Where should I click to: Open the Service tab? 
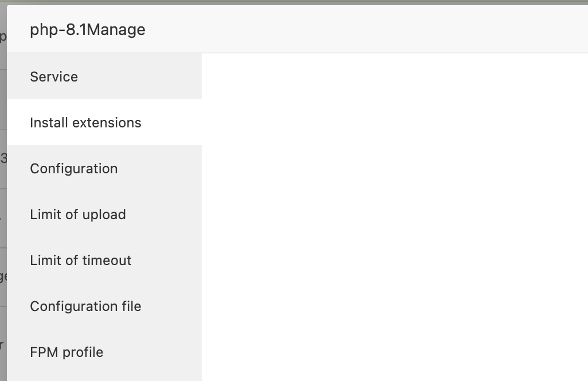[x=54, y=77]
